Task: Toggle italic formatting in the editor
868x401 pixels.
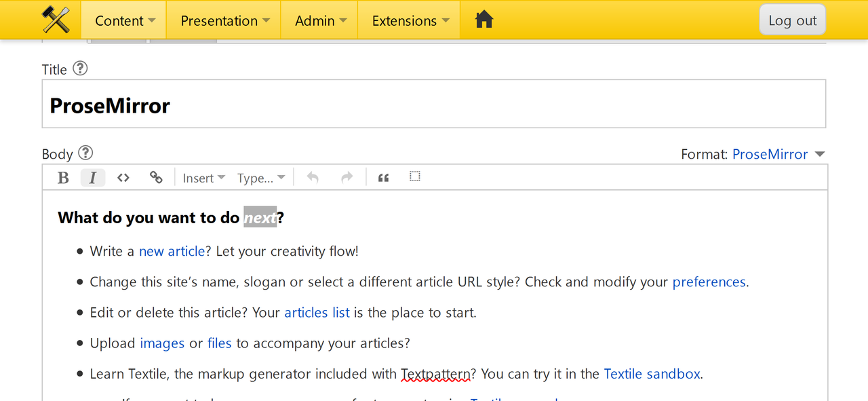Action: 93,178
